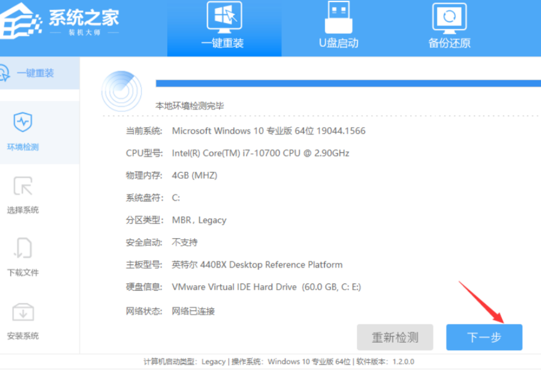541x392 pixels.
Task: Click the 硬盘信息 label
Action: 144,287
